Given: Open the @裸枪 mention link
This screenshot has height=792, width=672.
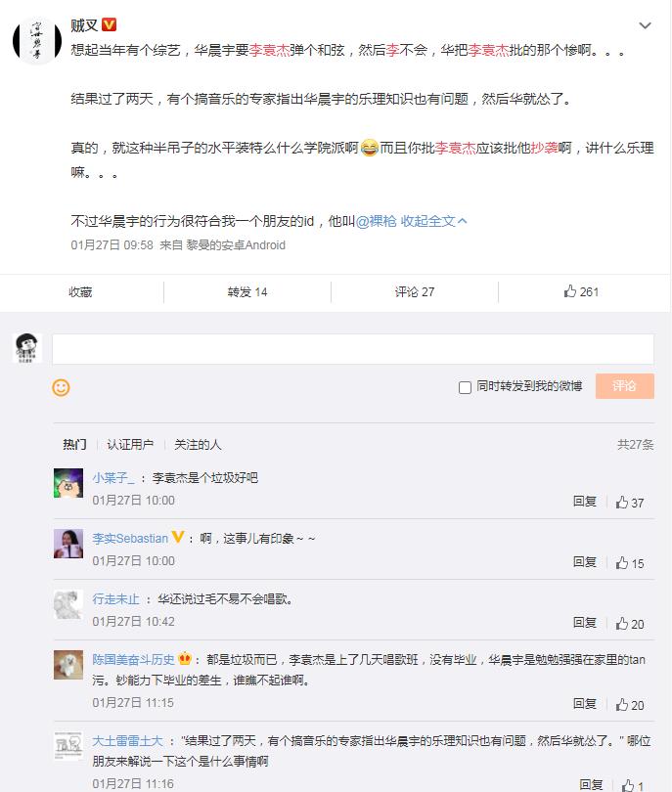Looking at the screenshot, I should coord(376,221).
